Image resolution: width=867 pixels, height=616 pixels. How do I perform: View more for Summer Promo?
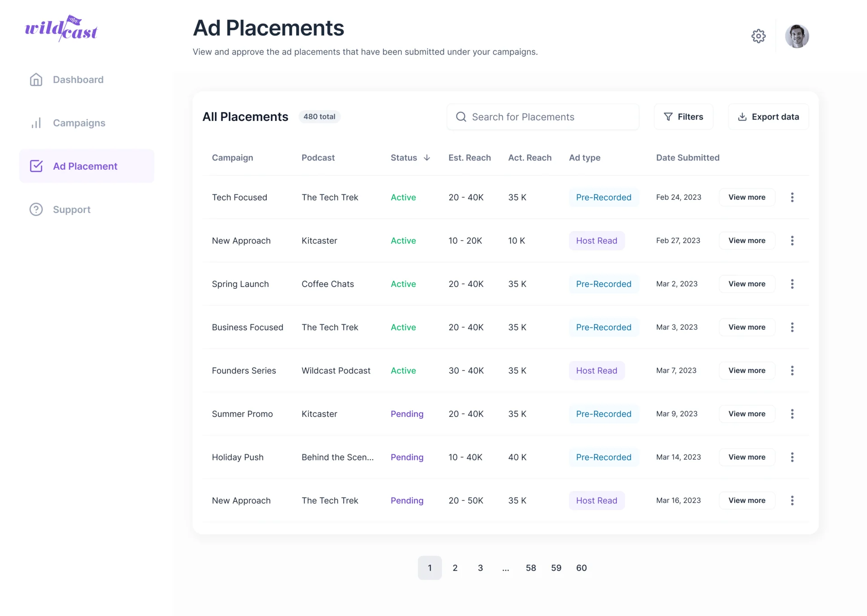[747, 414]
